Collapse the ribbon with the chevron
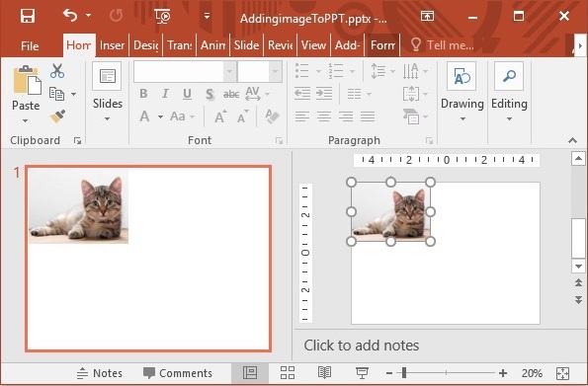This screenshot has height=386, width=588. [x=572, y=140]
